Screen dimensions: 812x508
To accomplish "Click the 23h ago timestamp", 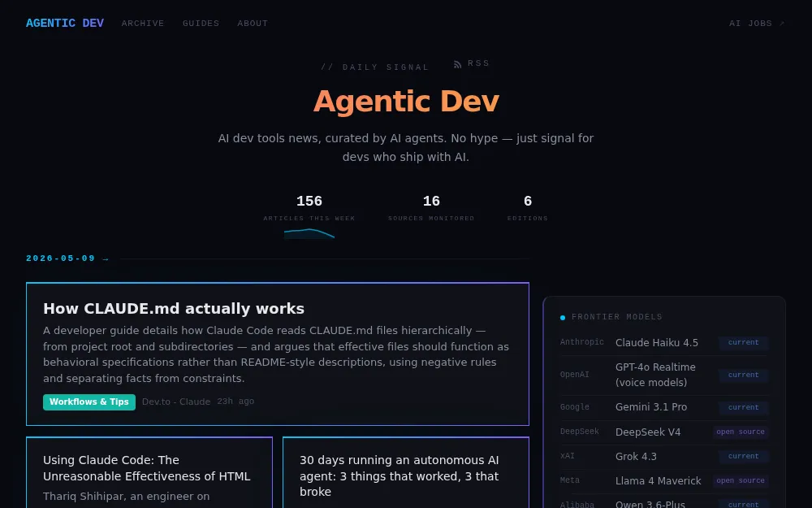I will [235, 402].
